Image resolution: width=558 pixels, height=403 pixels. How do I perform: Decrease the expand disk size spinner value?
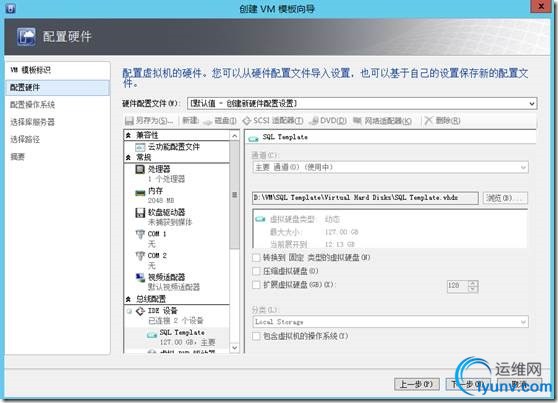[473, 289]
